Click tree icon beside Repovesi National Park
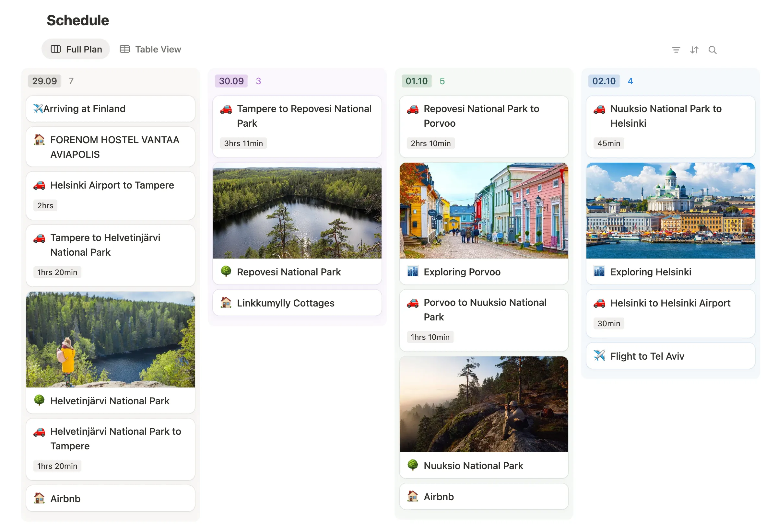This screenshot has width=778, height=532. pyautogui.click(x=226, y=272)
